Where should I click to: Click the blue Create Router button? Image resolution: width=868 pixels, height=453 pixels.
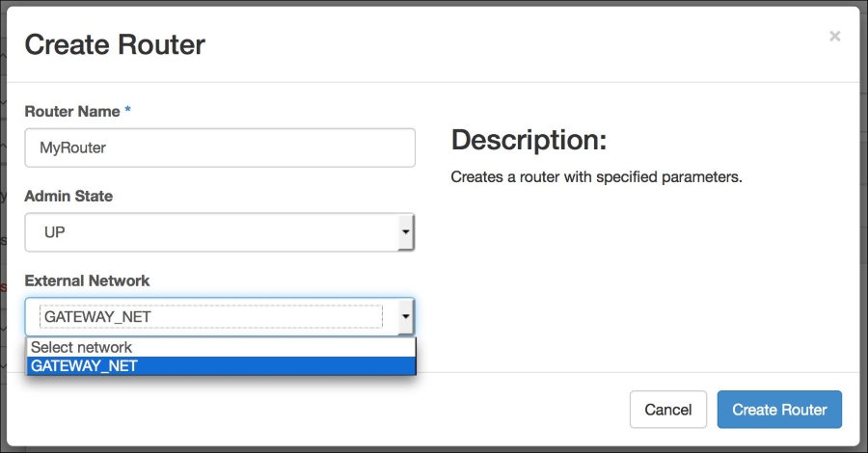point(779,410)
